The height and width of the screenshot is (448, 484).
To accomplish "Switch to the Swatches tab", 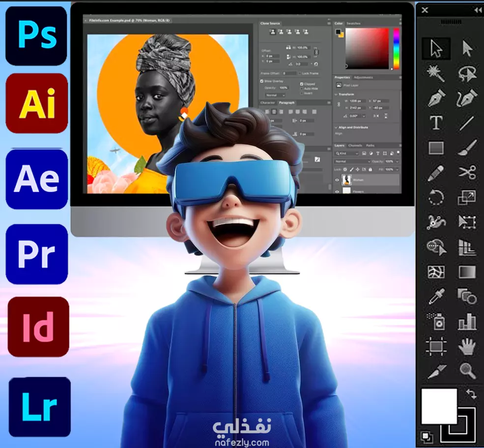I will (x=353, y=24).
